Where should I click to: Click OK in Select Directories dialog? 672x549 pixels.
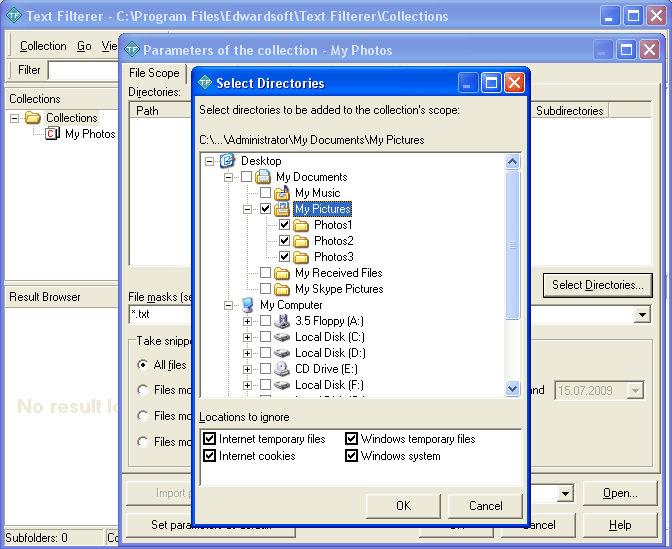[x=403, y=506]
